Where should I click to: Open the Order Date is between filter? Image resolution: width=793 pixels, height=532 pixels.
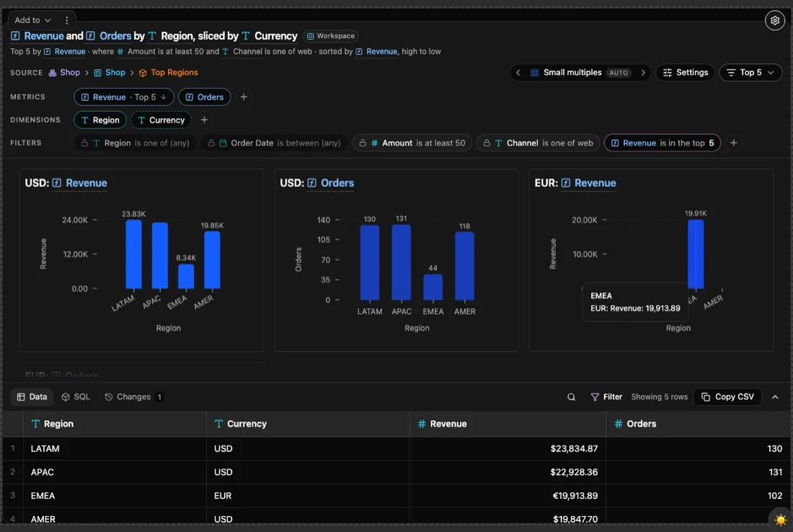point(274,143)
